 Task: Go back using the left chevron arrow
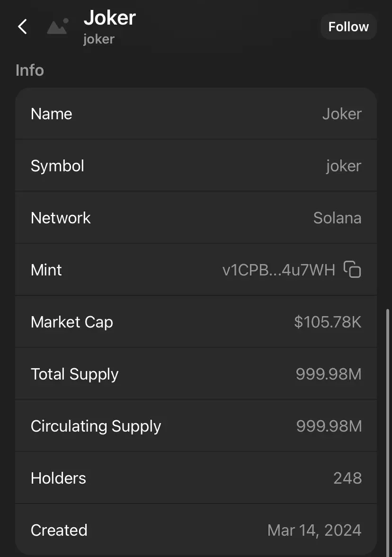tap(22, 27)
